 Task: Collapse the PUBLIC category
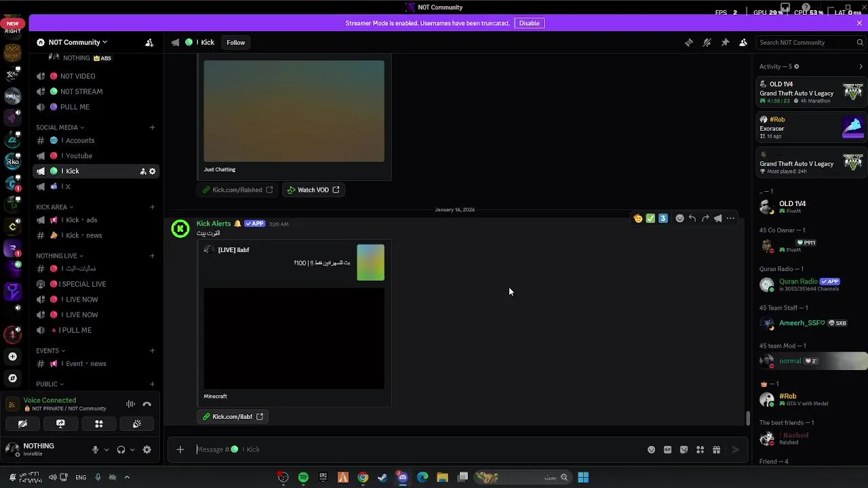click(50, 384)
